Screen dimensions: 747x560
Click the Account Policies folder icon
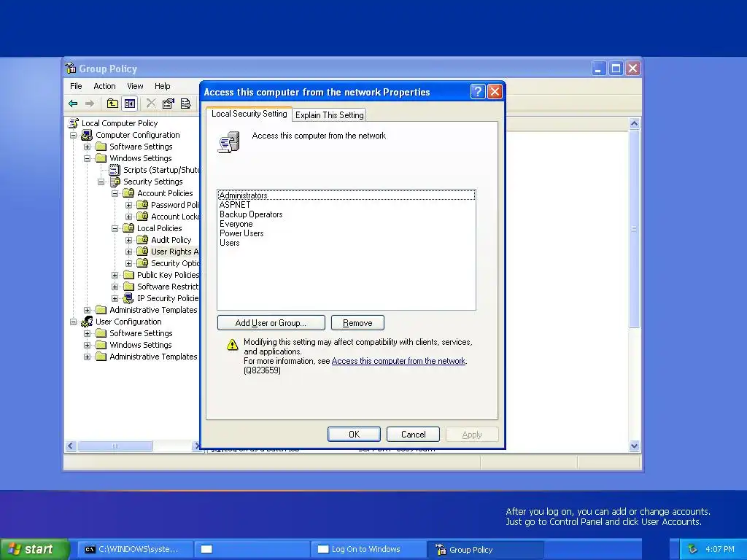[x=128, y=192]
